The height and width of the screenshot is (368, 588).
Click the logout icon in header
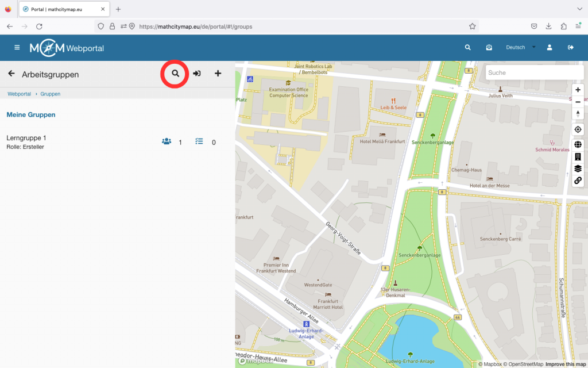pos(571,48)
